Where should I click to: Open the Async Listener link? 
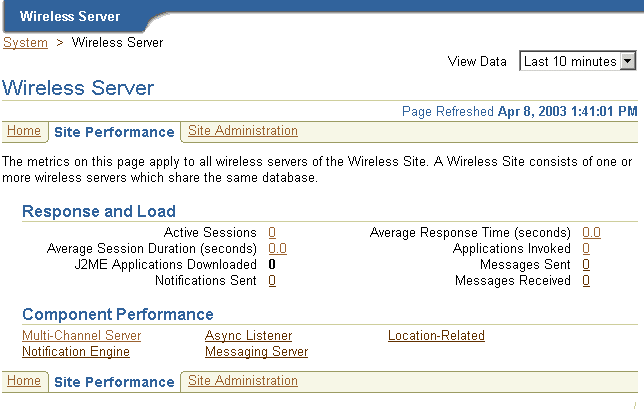tap(248, 335)
